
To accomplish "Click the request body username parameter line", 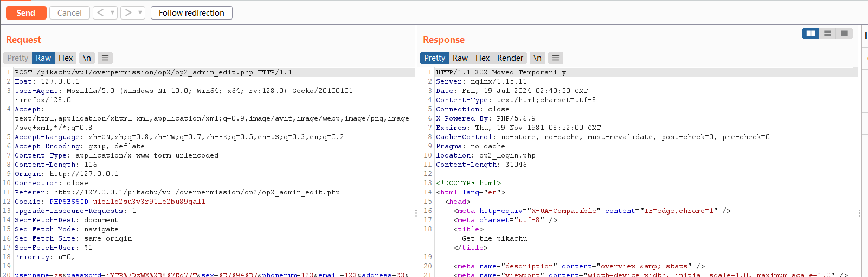I will point(212,274).
